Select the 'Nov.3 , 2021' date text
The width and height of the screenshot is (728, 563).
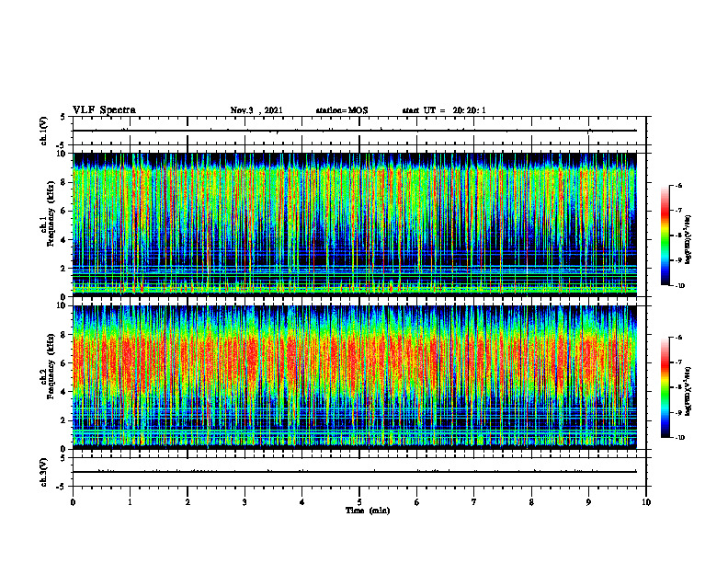pos(256,110)
